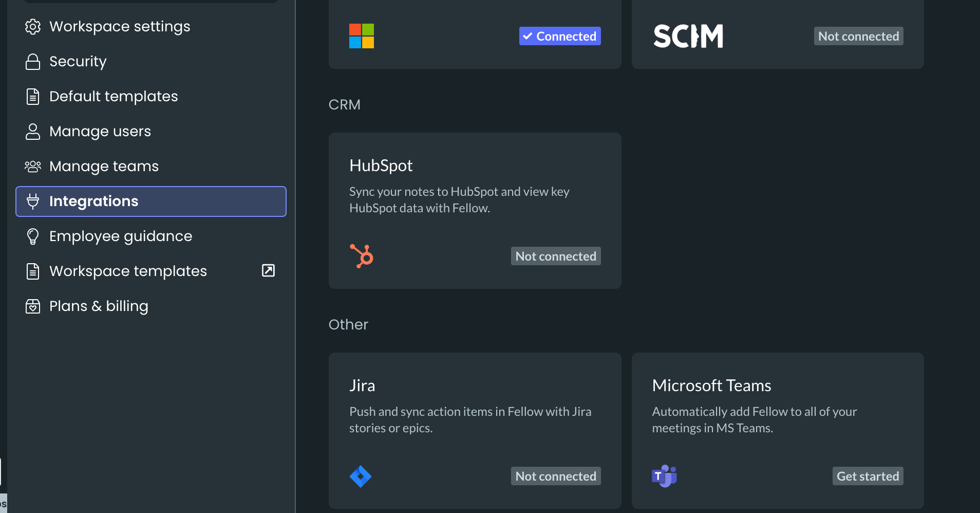
Task: Click the person icon next to Manage users
Action: click(33, 132)
